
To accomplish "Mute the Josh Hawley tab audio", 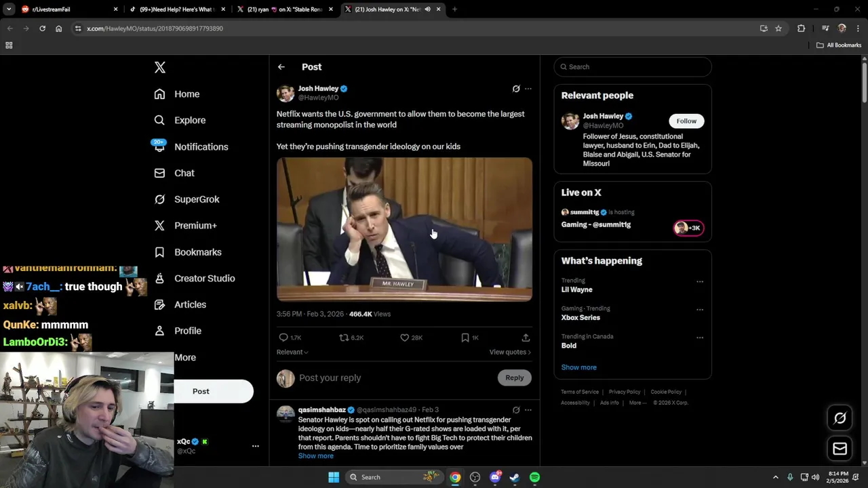I will [428, 9].
